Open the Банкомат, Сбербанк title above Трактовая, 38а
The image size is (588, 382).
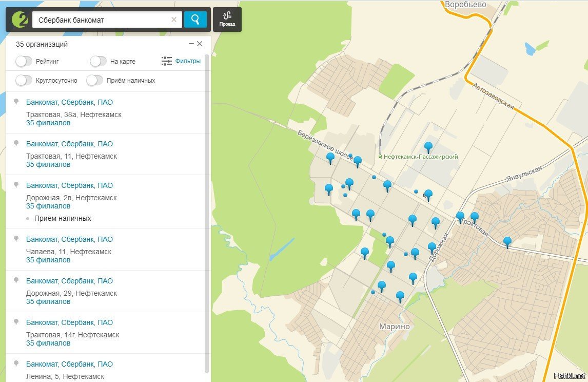69,103
